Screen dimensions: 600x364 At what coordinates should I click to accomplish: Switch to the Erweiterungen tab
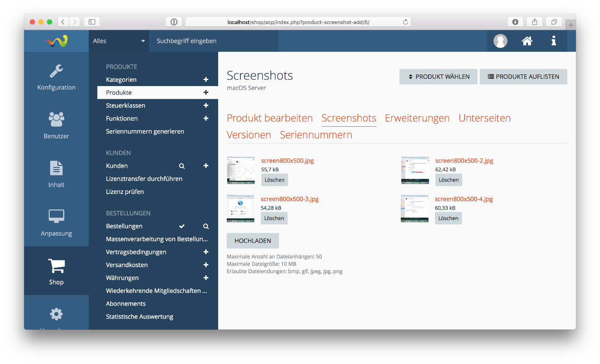(417, 118)
